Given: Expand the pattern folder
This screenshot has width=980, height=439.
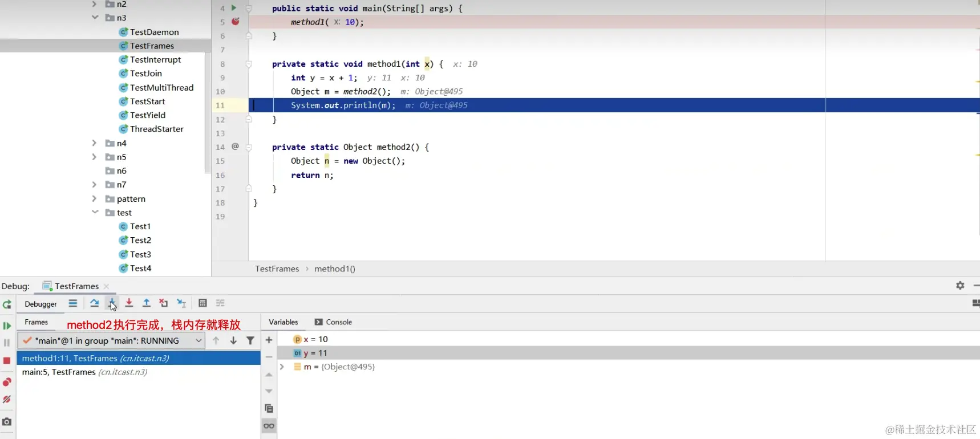Looking at the screenshot, I should (x=95, y=198).
